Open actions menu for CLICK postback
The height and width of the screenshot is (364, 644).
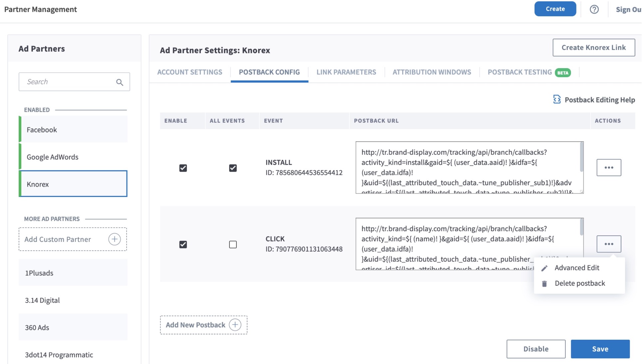[609, 244]
